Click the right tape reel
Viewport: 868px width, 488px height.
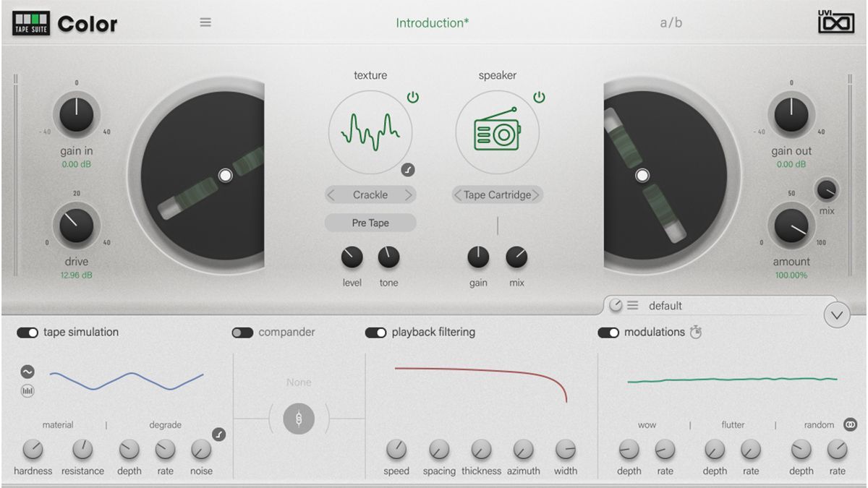pos(665,176)
